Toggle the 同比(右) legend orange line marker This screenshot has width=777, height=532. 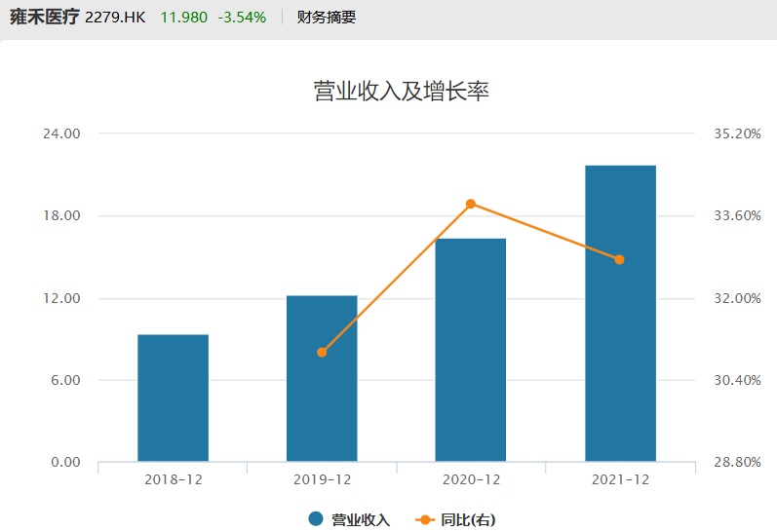426,519
